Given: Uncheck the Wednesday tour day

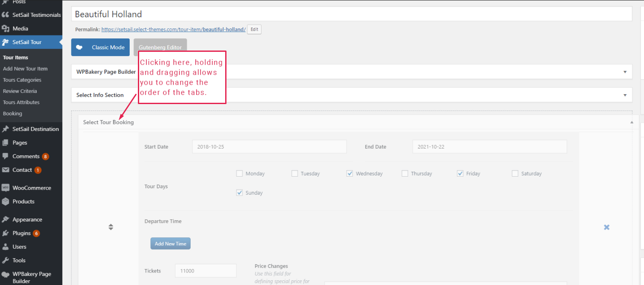Looking at the screenshot, I should click(x=350, y=174).
